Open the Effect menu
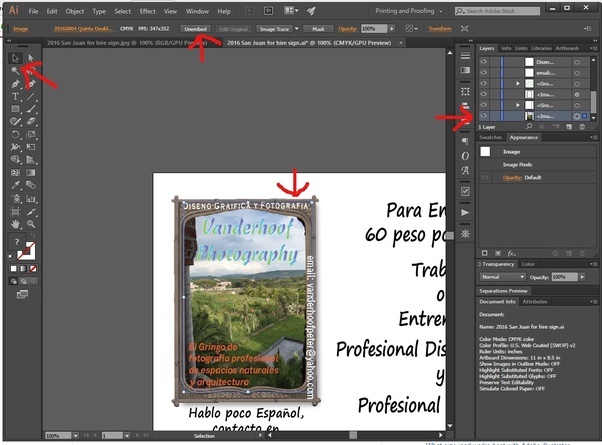 pyautogui.click(x=147, y=11)
